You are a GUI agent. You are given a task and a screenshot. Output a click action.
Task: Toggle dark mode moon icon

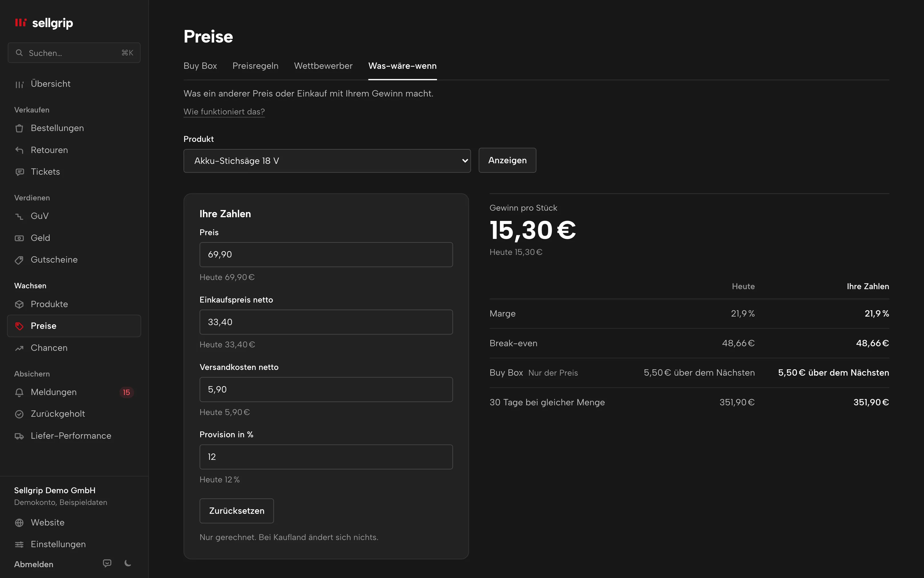point(128,563)
